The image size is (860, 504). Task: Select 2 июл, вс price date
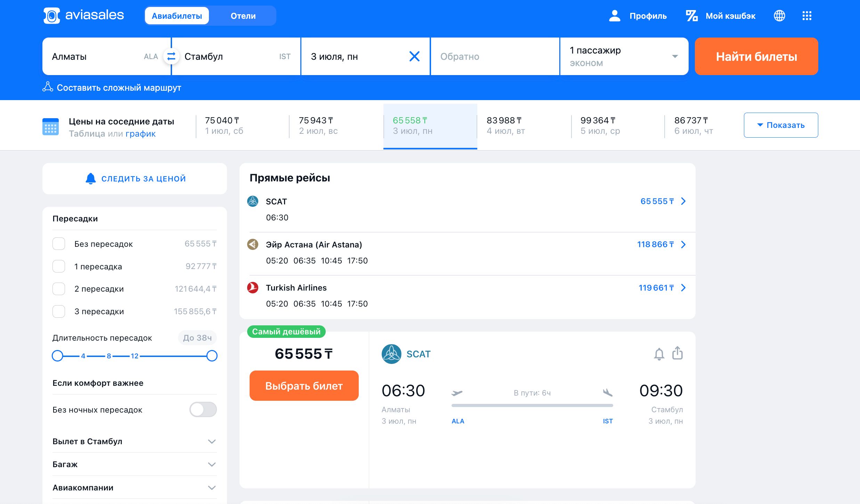click(336, 125)
